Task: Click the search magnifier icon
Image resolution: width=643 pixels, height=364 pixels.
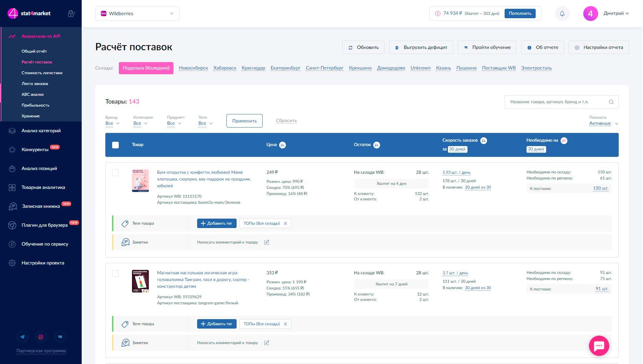Action: coord(611,102)
